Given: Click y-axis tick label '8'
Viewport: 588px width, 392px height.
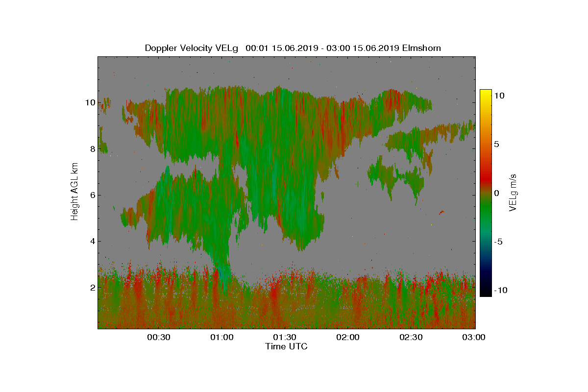Looking at the screenshot, I should [x=92, y=148].
